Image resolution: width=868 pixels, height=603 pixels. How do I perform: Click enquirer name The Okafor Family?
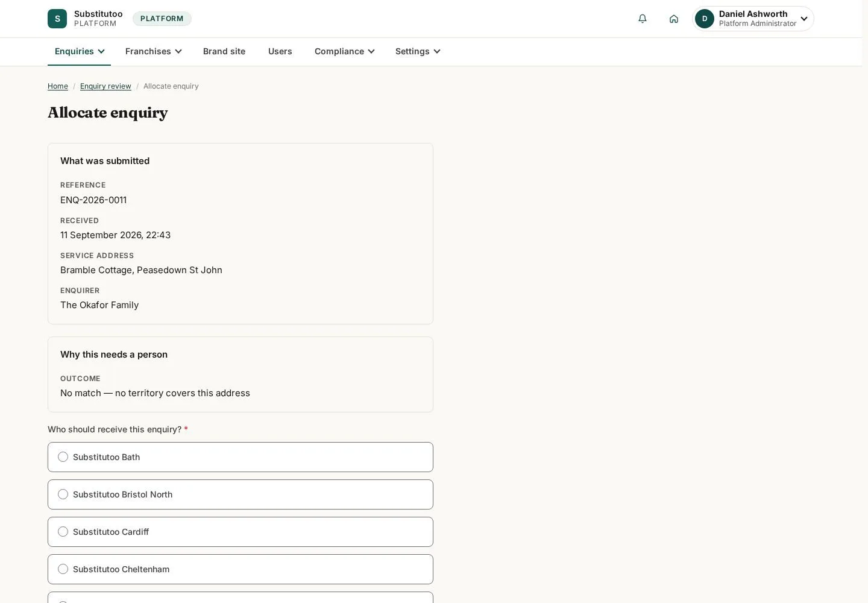[x=99, y=305]
